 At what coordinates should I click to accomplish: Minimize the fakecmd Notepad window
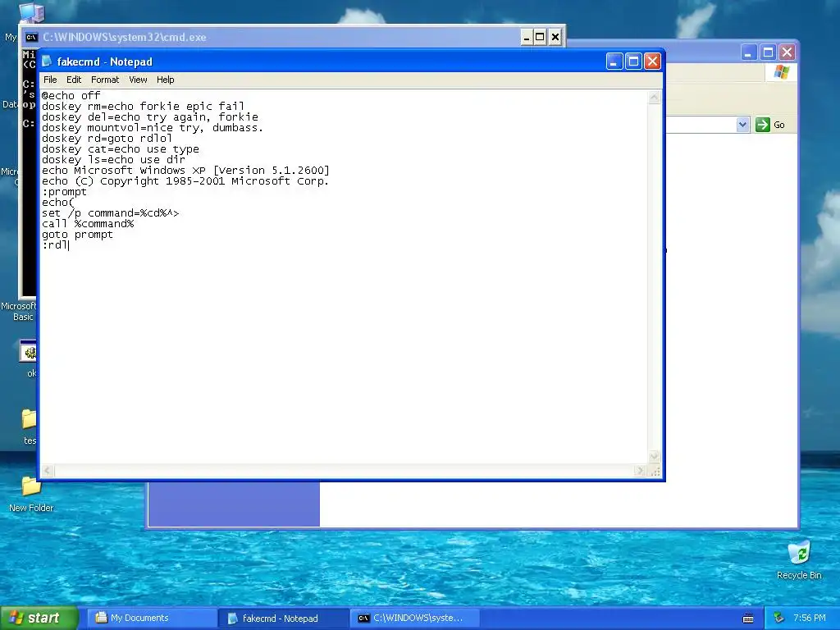coord(614,62)
